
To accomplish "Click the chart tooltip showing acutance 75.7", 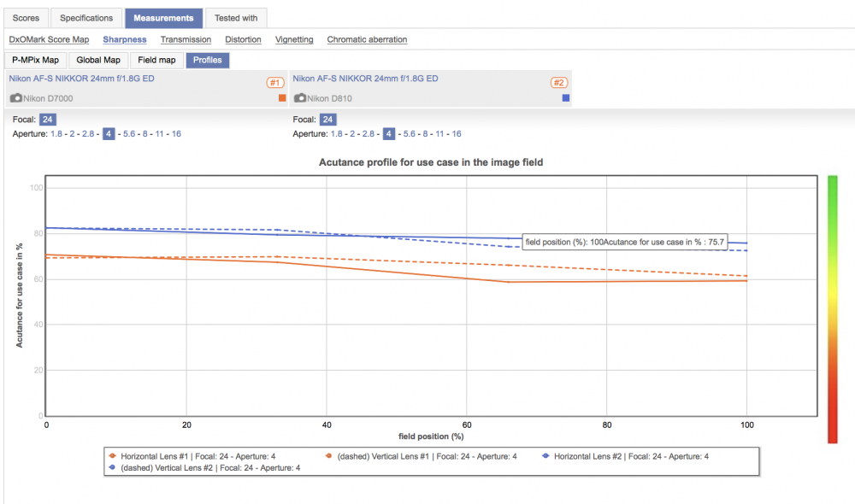I will coord(625,242).
